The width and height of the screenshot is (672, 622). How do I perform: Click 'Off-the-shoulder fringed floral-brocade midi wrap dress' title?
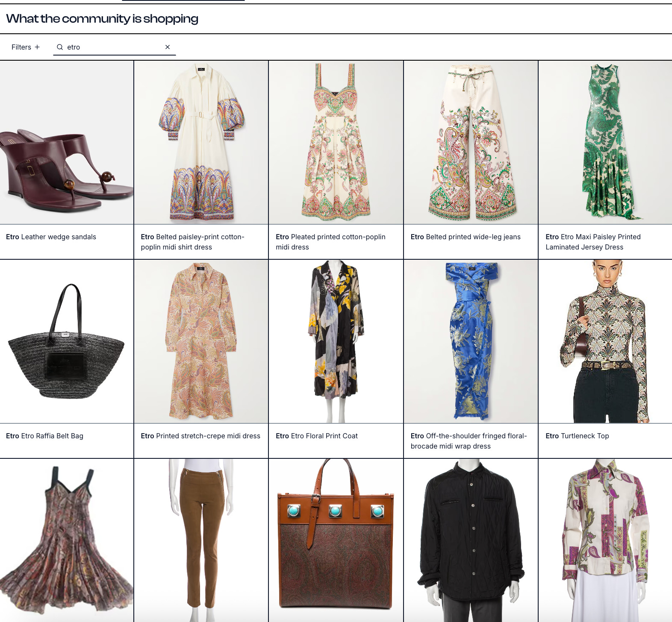[469, 441]
